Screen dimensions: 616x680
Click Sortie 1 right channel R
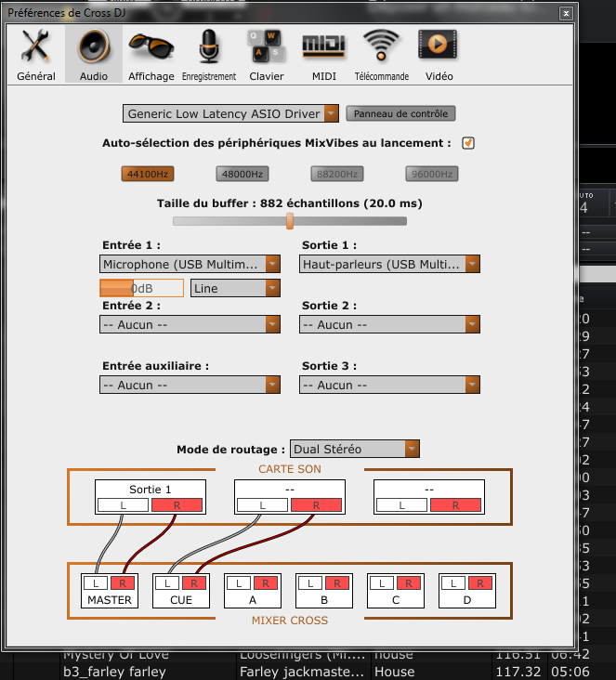[x=177, y=505]
